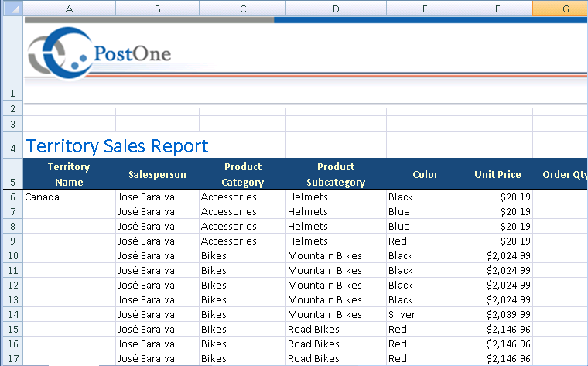Click Road Bikes in row 15

336,330
